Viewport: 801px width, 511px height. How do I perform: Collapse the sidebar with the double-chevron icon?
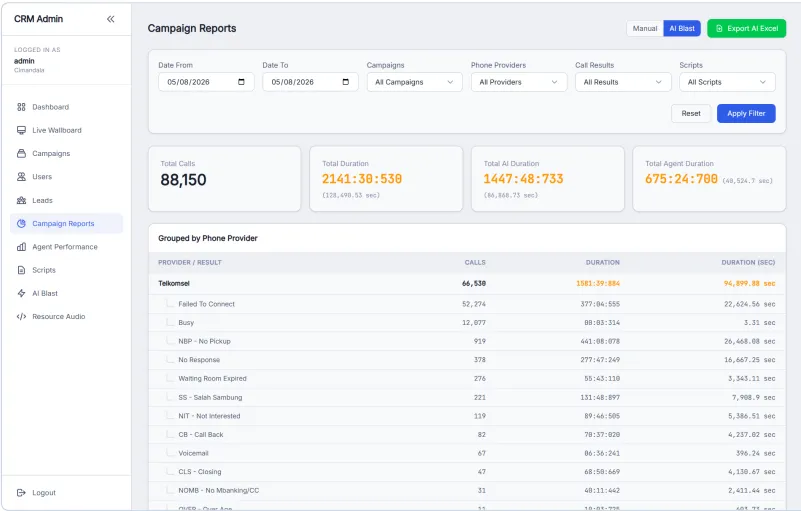(x=110, y=19)
